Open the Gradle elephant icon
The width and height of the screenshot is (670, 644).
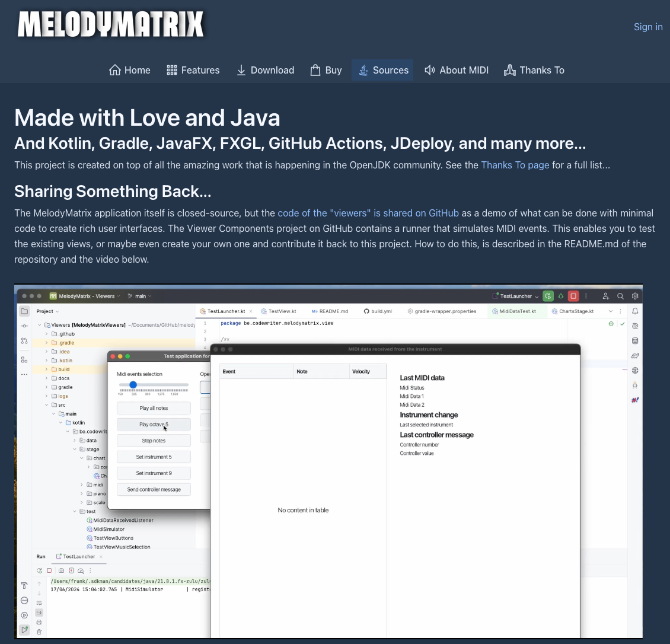coord(635,356)
